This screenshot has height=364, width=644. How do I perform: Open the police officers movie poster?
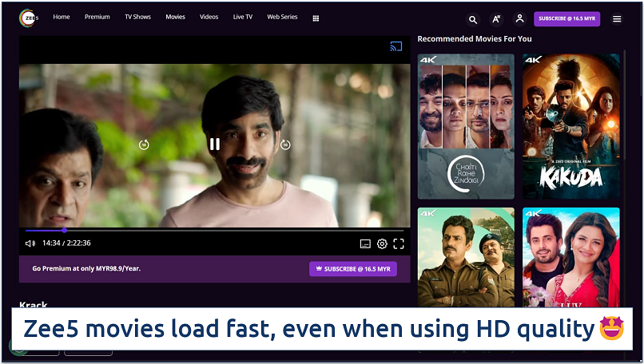pos(466,257)
